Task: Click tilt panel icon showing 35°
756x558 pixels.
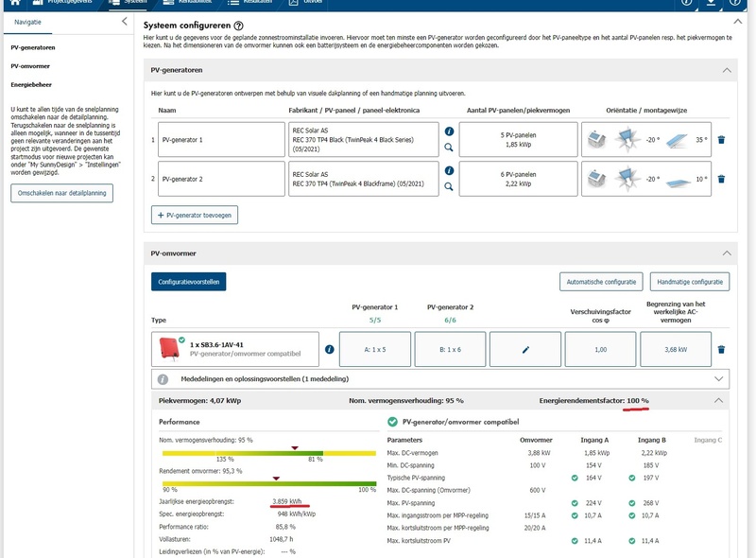Action: pos(678,141)
